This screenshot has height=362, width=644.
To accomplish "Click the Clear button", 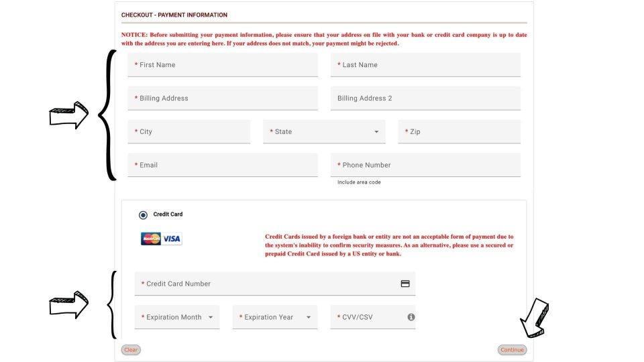I will coord(131,350).
